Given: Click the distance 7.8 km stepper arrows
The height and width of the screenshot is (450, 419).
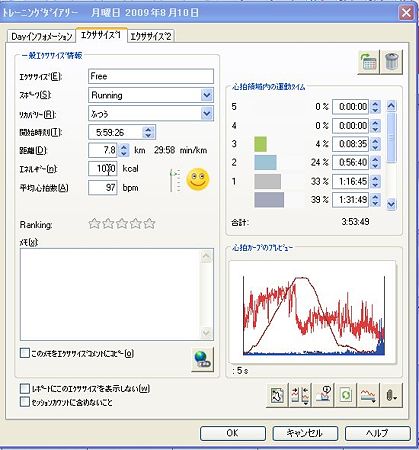Looking at the screenshot, I should (x=124, y=150).
